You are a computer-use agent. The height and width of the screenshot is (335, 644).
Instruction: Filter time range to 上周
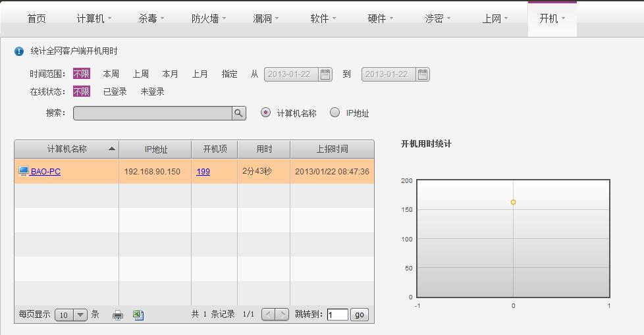click(x=140, y=74)
